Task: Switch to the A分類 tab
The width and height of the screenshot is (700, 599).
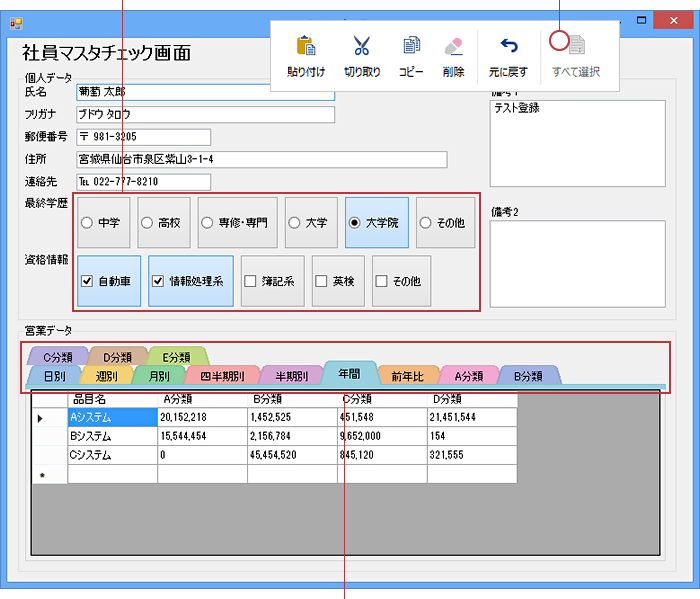Action: (x=469, y=376)
